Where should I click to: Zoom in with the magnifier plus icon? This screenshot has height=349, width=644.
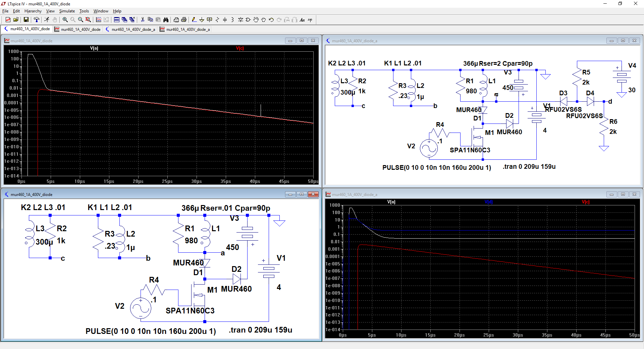click(65, 20)
